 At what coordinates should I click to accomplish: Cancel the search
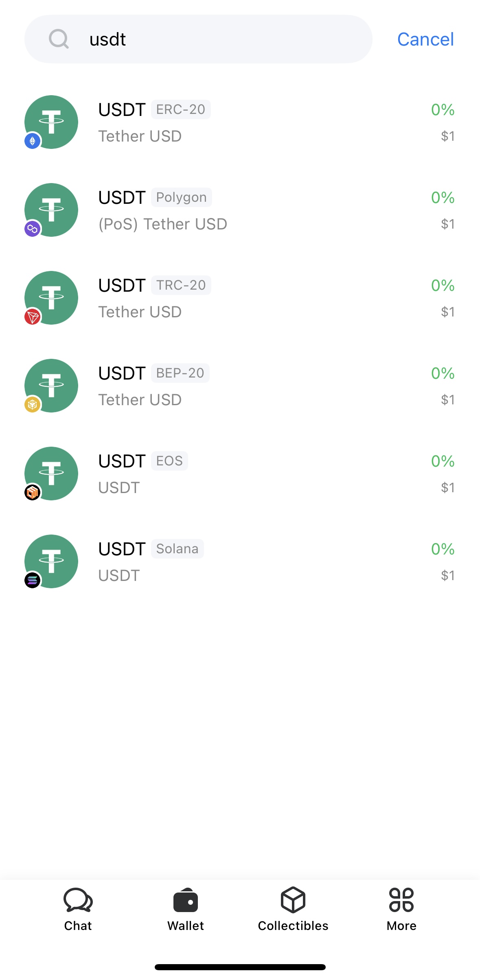click(425, 39)
